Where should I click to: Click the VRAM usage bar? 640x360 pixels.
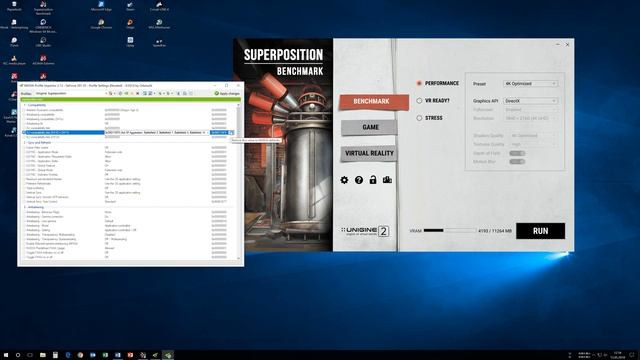[450, 231]
